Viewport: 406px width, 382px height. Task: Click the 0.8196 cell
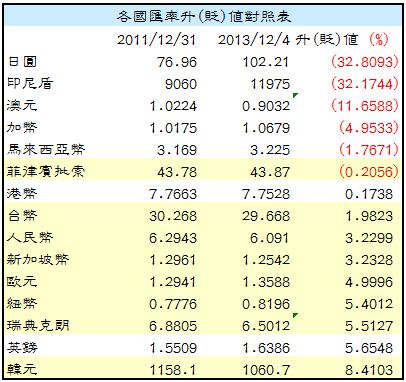266,304
